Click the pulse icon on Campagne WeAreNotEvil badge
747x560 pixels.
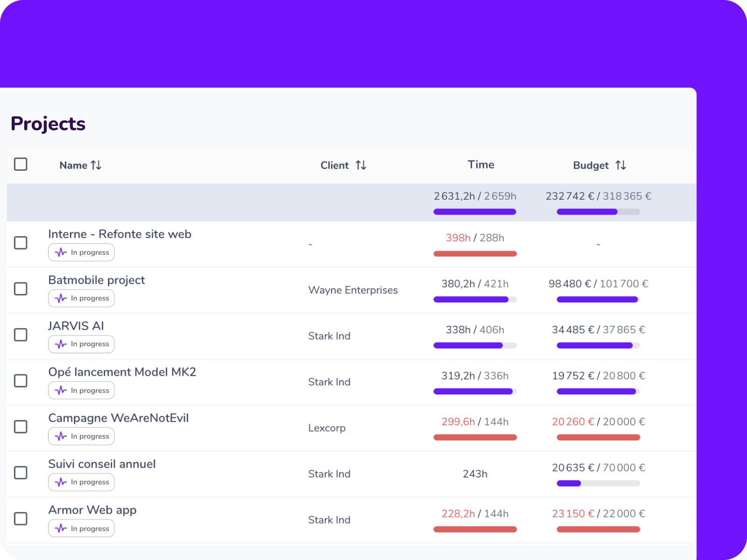[60, 436]
